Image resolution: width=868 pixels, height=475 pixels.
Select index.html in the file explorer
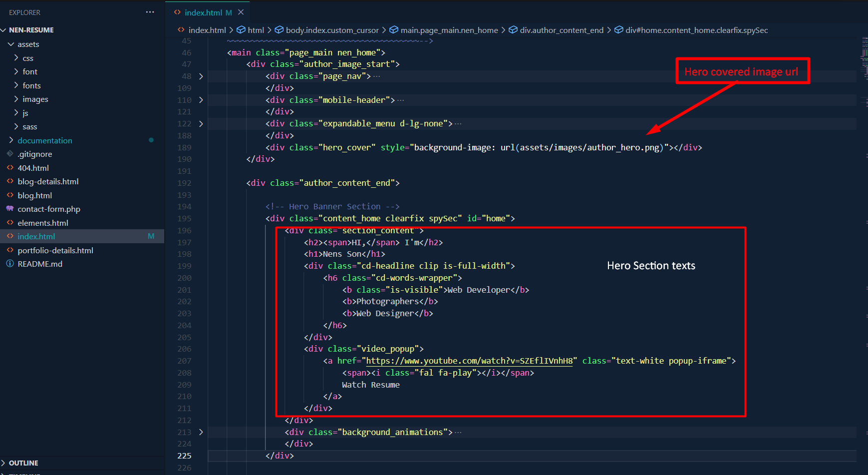pos(82,236)
